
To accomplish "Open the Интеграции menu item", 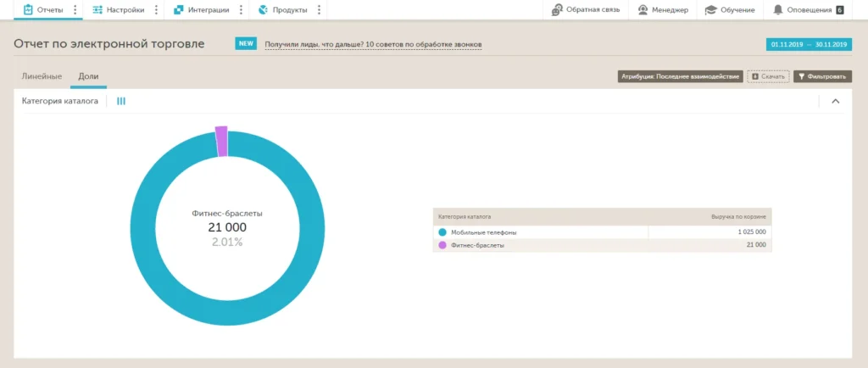I will click(209, 10).
